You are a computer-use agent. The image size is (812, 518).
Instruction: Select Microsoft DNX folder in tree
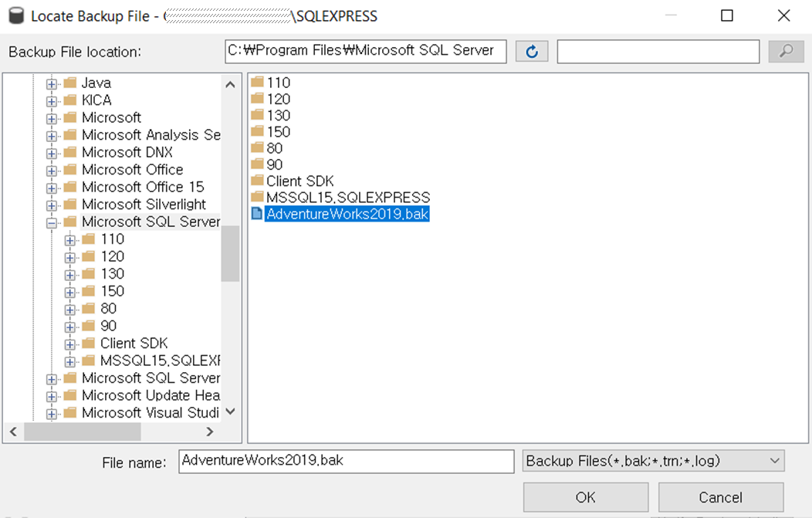pyautogui.click(x=127, y=152)
